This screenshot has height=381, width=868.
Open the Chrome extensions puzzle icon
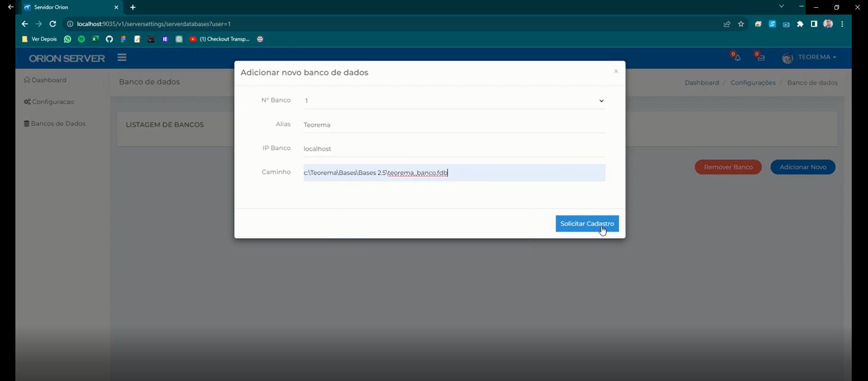click(800, 24)
